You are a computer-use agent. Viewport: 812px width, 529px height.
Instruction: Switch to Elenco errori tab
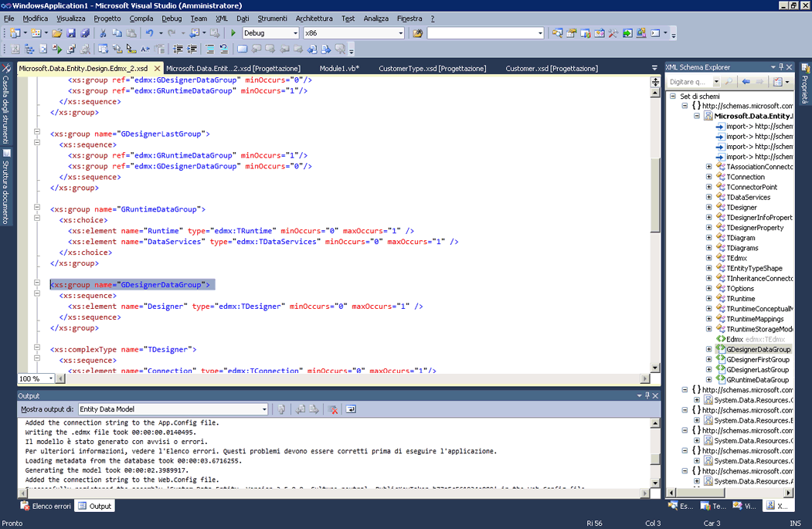click(46, 507)
